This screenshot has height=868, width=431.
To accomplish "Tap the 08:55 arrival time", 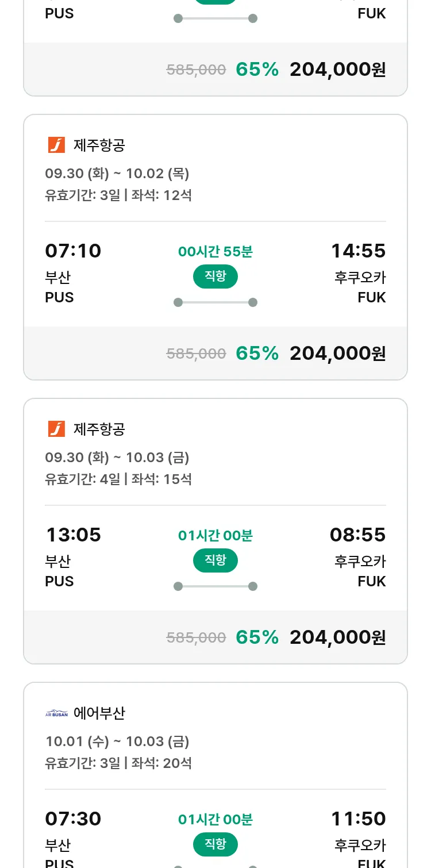I will coord(357,535).
